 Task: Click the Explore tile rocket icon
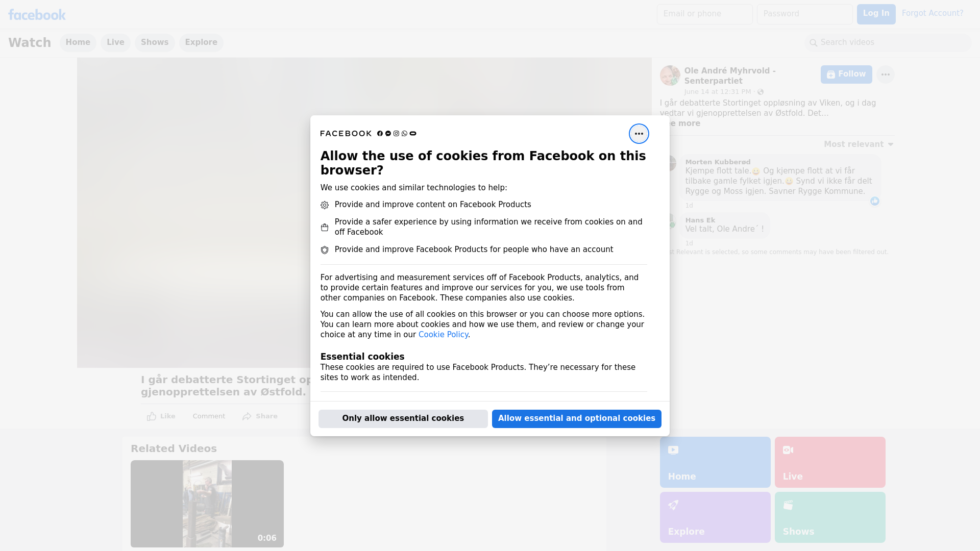click(x=673, y=505)
